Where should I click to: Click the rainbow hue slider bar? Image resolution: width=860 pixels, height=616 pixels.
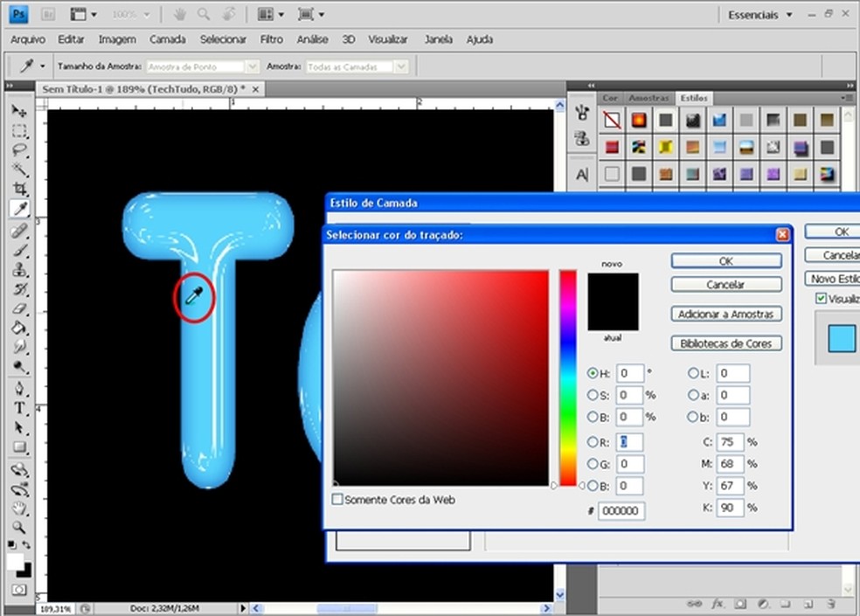click(x=568, y=377)
